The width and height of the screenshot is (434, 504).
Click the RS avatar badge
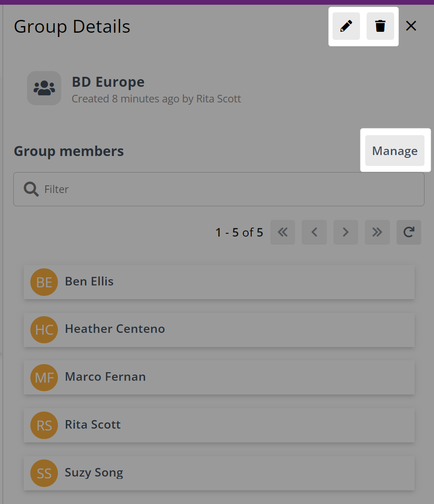pos(44,425)
